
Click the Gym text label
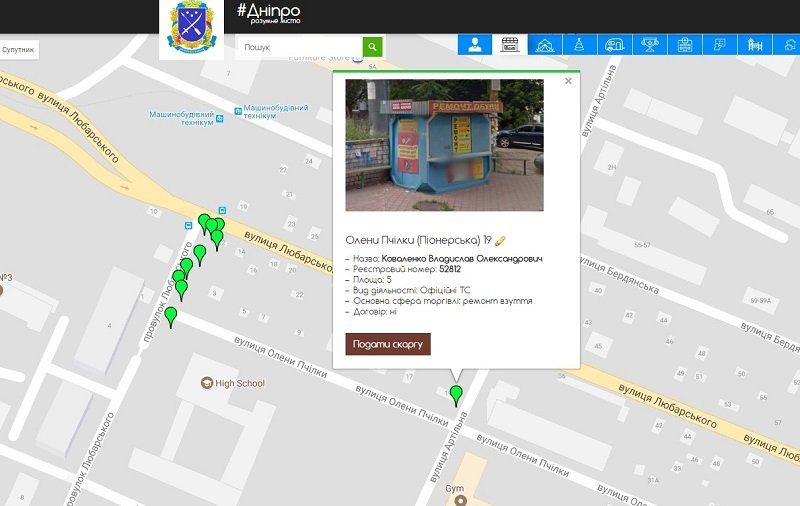click(454, 488)
